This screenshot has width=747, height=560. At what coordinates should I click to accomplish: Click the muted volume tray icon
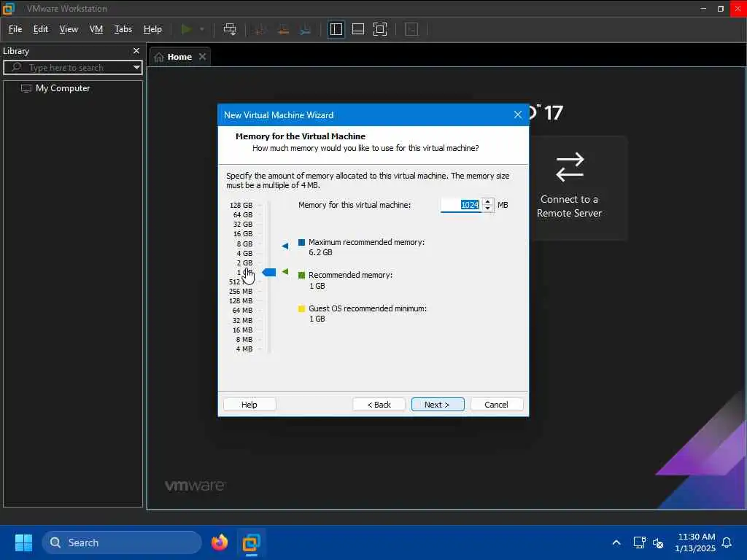[659, 542]
